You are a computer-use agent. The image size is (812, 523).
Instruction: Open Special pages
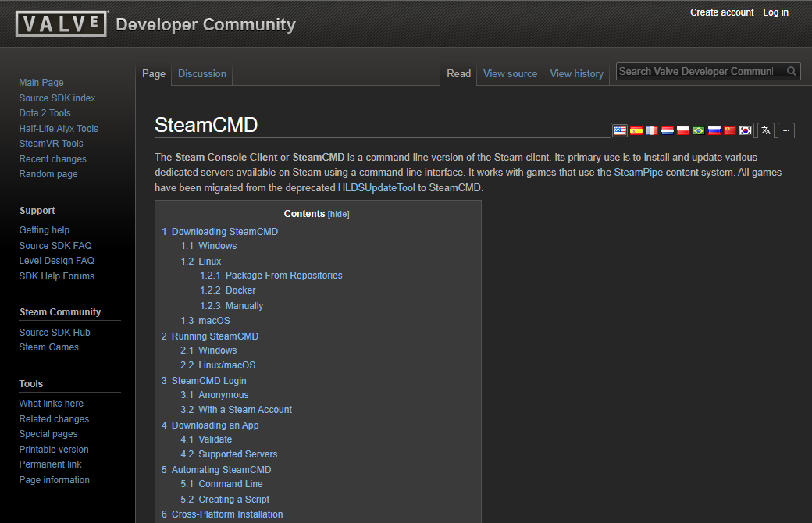tap(48, 434)
